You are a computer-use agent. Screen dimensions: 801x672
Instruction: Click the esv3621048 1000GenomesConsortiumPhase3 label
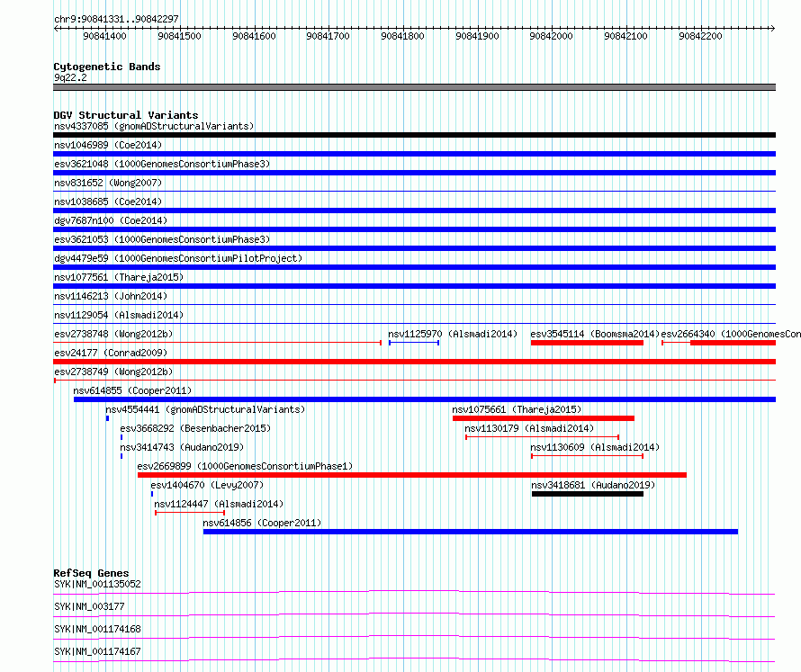click(x=162, y=164)
